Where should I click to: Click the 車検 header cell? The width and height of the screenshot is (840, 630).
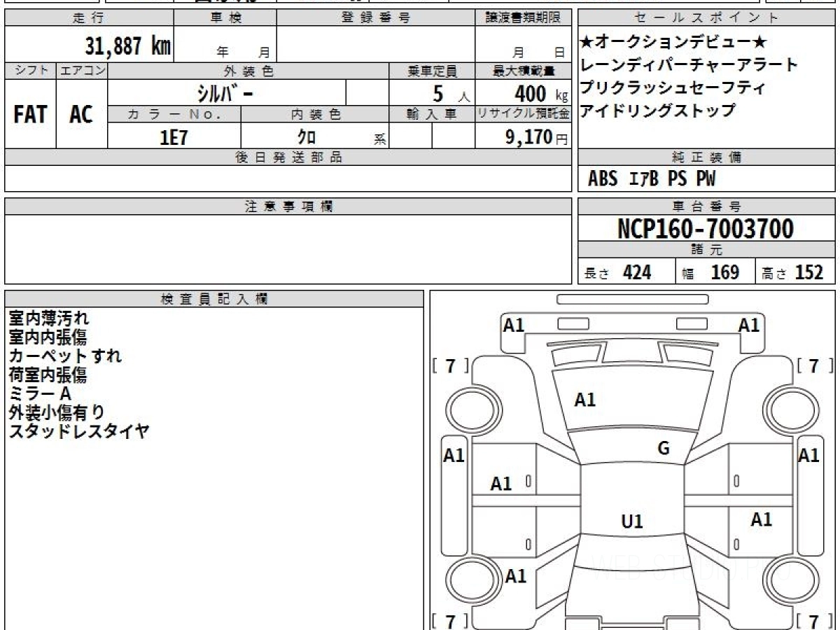pos(225,18)
